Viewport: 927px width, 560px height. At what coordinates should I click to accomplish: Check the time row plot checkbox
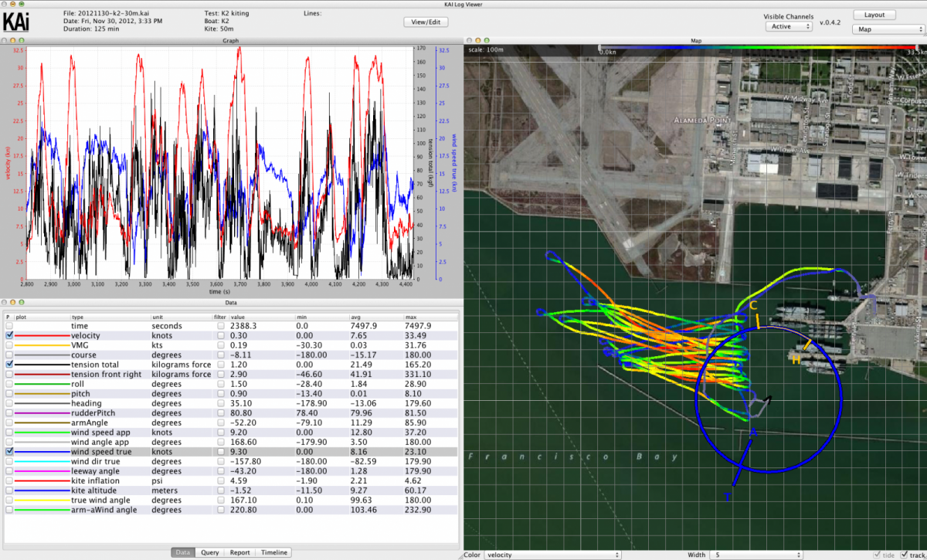coord(9,326)
